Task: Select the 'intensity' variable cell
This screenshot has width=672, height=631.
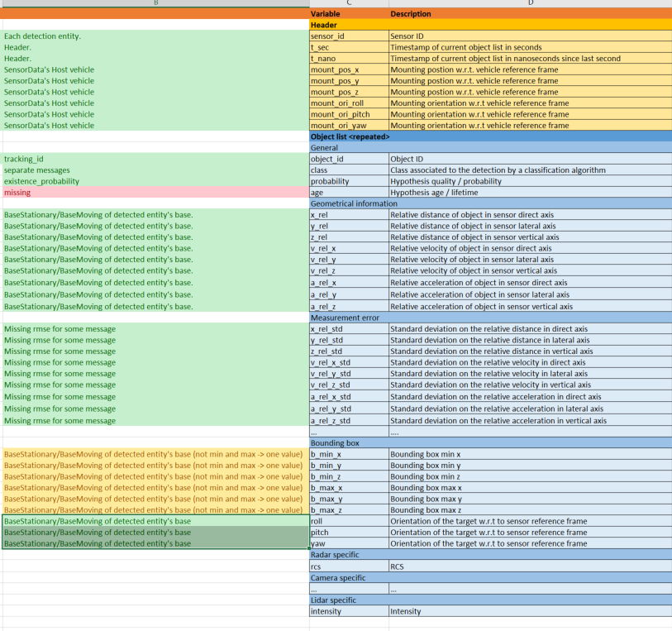Action: click(x=349, y=611)
